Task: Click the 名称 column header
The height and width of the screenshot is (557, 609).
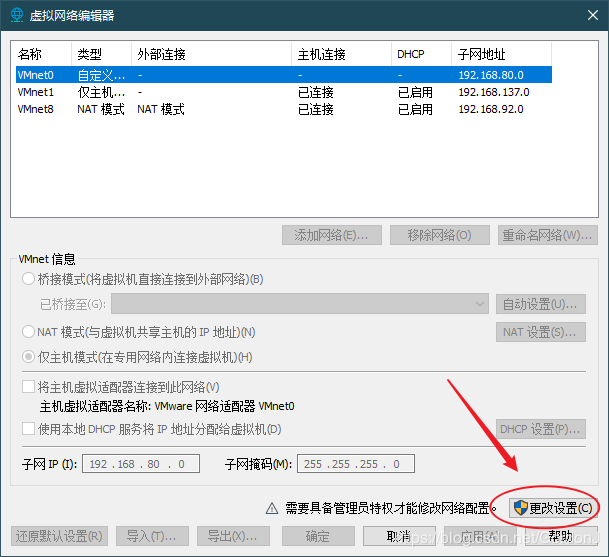Action: (x=43, y=54)
